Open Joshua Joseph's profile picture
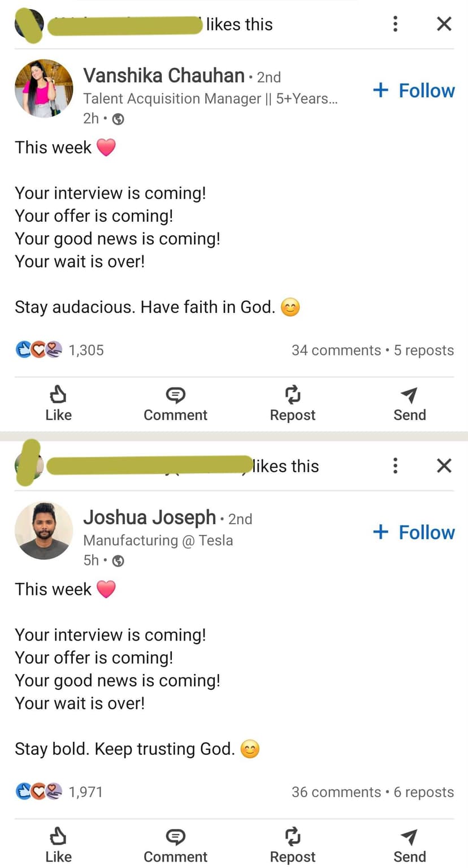 coord(44,530)
